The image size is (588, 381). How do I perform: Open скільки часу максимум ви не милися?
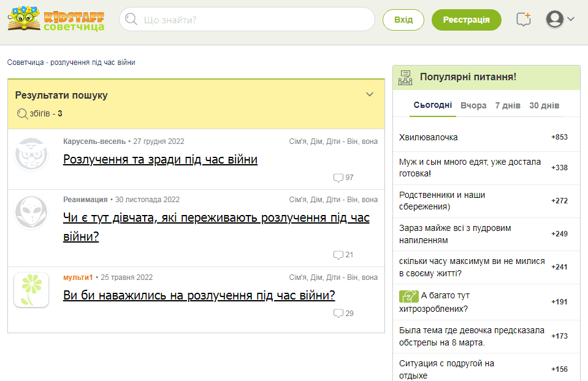tap(472, 267)
